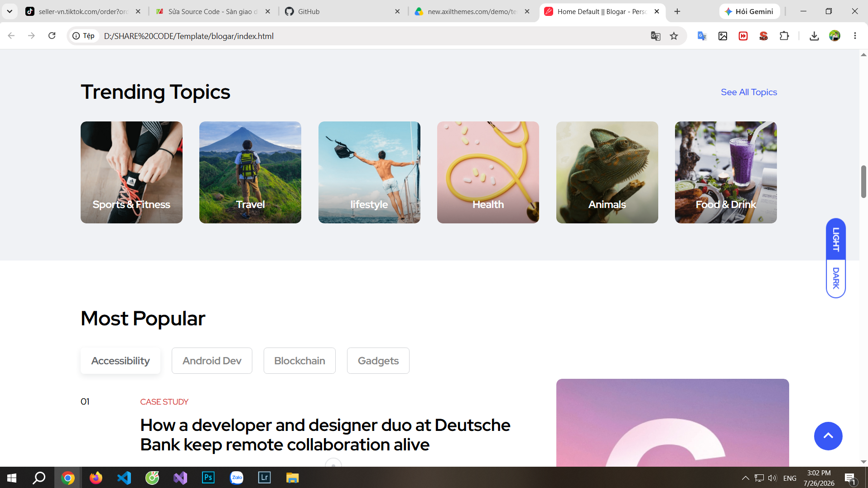
Task: Select the Android Dev filter tab
Action: pyautogui.click(x=212, y=361)
